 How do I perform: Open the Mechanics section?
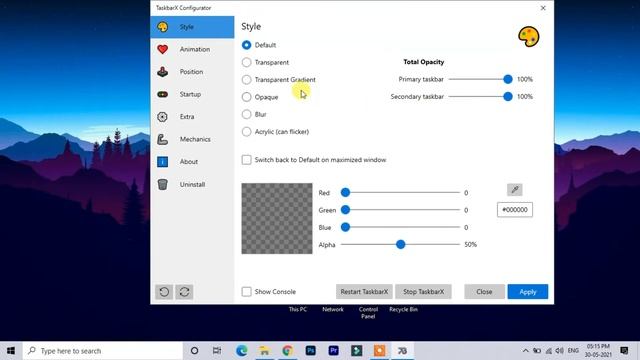pyautogui.click(x=192, y=139)
